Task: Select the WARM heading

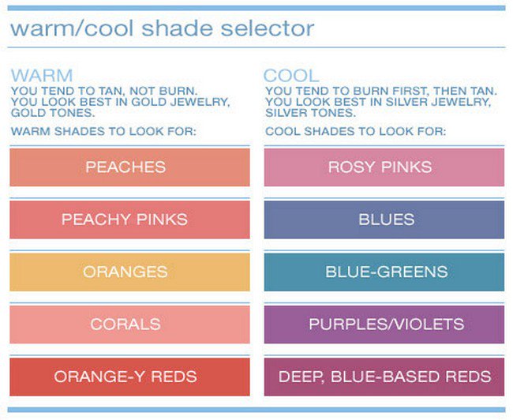Action: pos(42,76)
